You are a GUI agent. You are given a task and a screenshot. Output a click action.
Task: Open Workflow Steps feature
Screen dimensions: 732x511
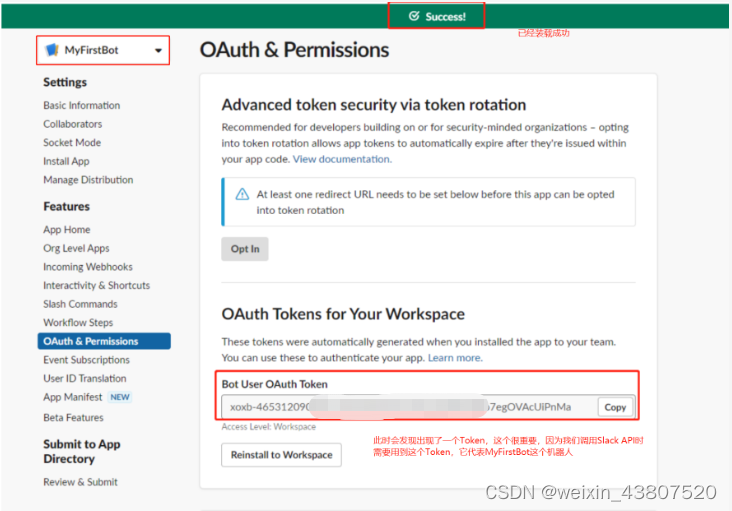coord(78,323)
